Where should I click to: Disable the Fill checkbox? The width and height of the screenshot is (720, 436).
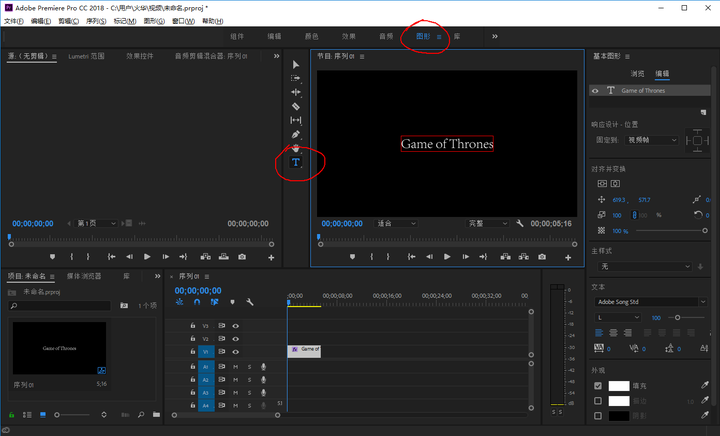[598, 386]
